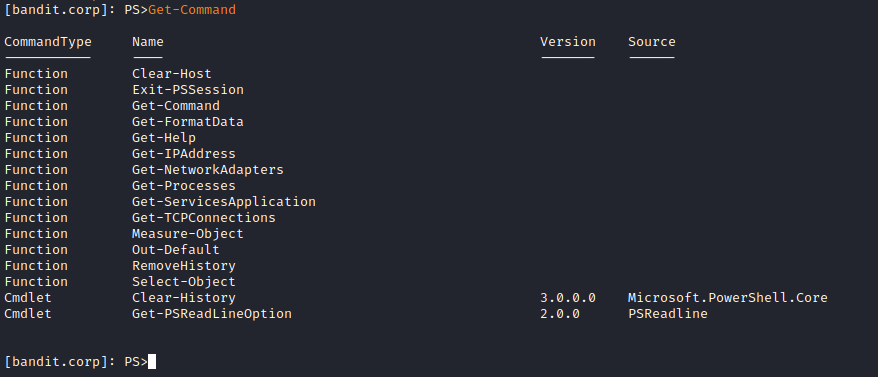
Task: Click the RemoveHistory function name
Action: (x=184, y=266)
